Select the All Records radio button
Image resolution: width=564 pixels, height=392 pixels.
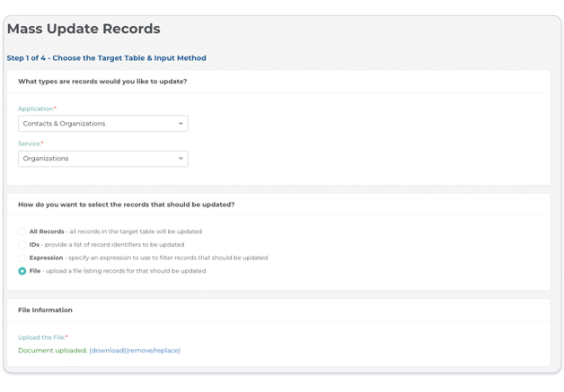point(22,231)
